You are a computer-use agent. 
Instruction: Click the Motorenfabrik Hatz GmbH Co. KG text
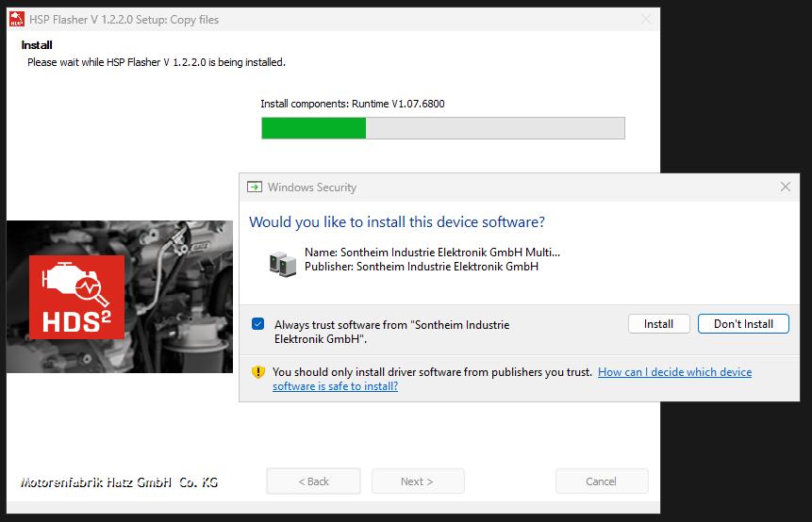(x=119, y=482)
